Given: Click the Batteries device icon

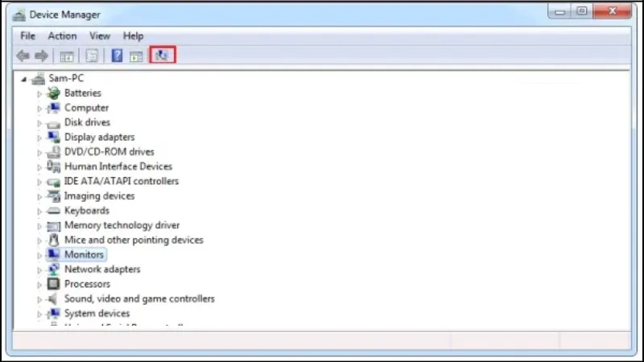Looking at the screenshot, I should coord(54,93).
